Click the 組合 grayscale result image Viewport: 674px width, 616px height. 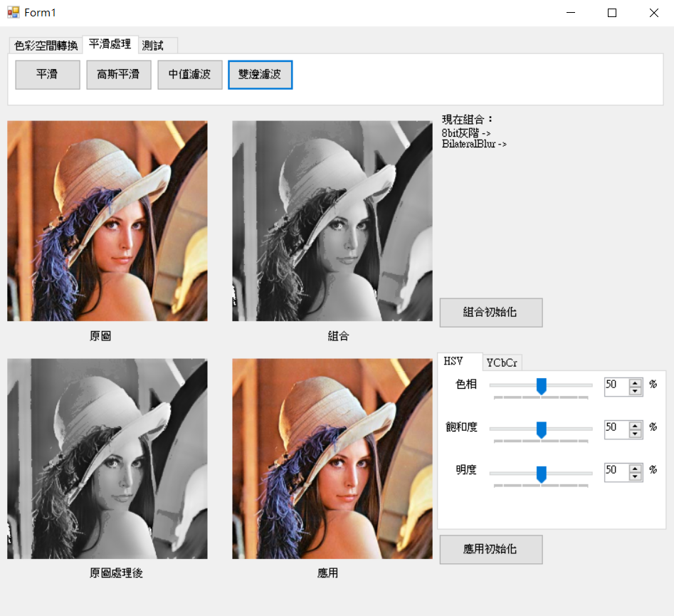pos(332,221)
